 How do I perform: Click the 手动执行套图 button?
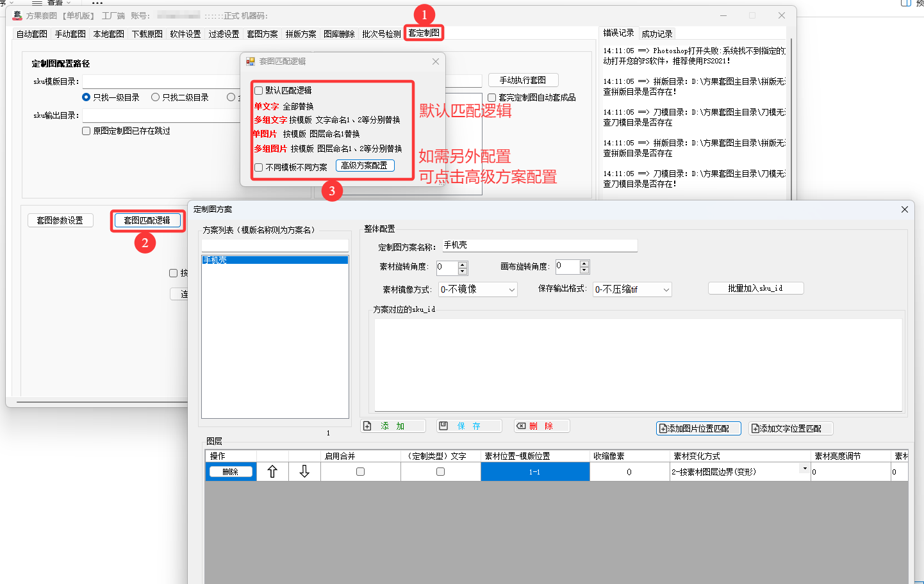tap(523, 80)
